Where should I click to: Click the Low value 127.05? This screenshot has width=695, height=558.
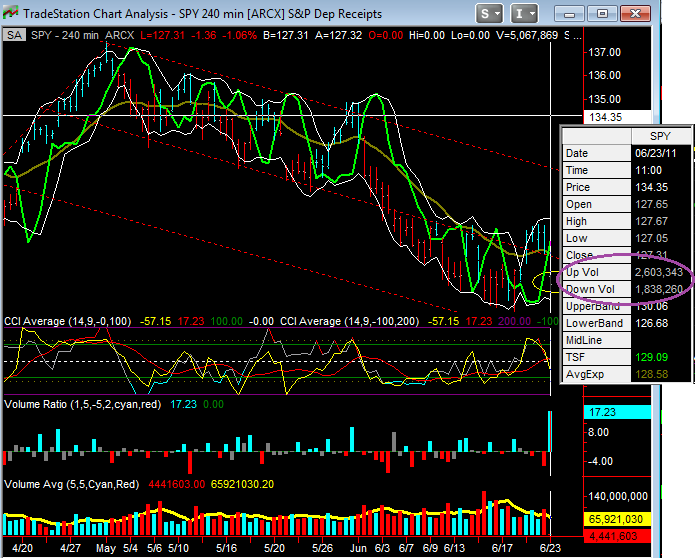pos(651,238)
